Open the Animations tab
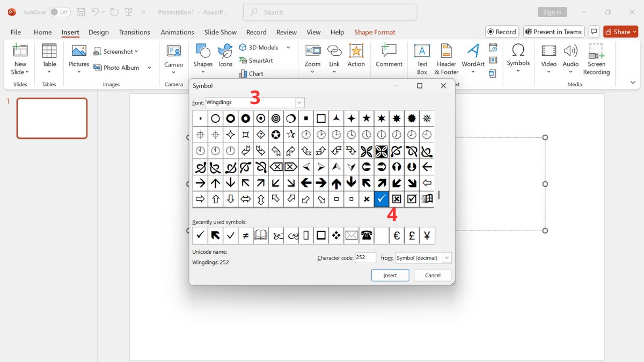Viewport: 644px width, 362px height. coord(178,32)
